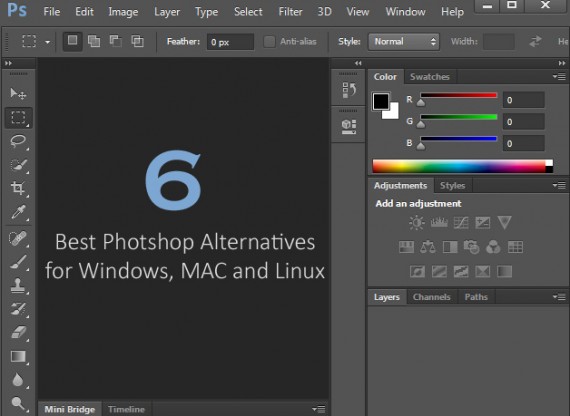
Task: Expand the toolbox with double arrows
Action: tap(8, 63)
